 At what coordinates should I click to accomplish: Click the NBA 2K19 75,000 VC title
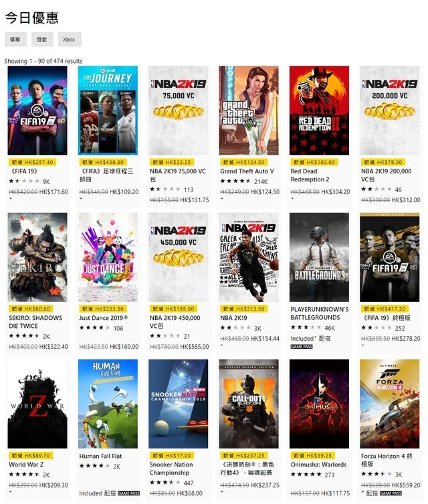[x=178, y=175]
